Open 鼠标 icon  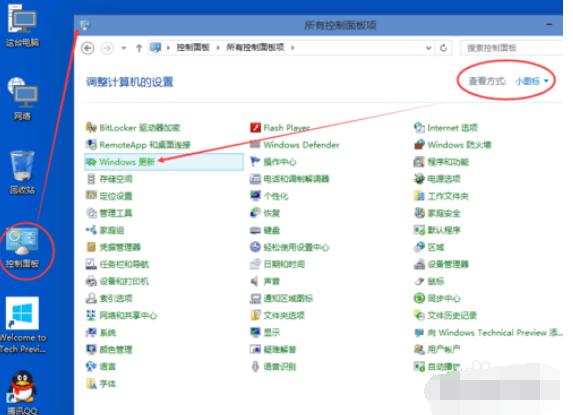[x=419, y=281]
